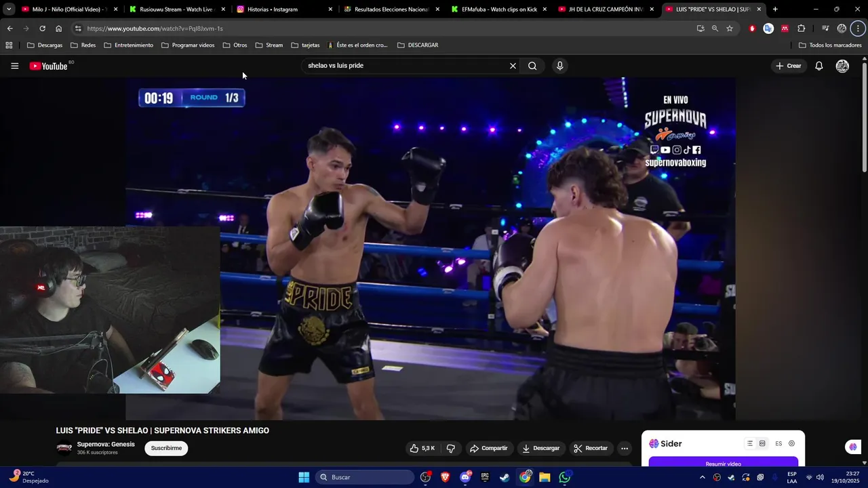Switch Sider to list view
868x488 pixels.
click(749, 443)
